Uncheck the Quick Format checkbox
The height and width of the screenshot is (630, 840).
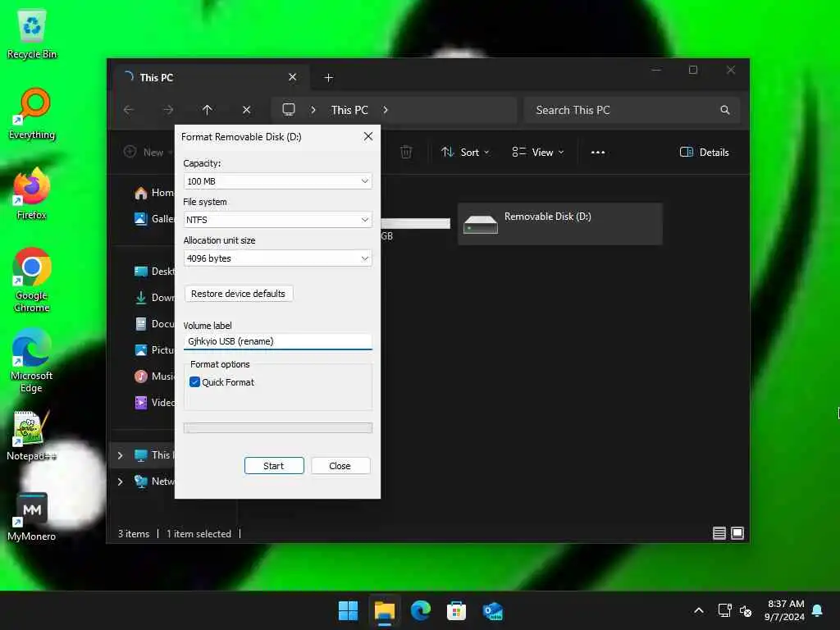pos(195,382)
